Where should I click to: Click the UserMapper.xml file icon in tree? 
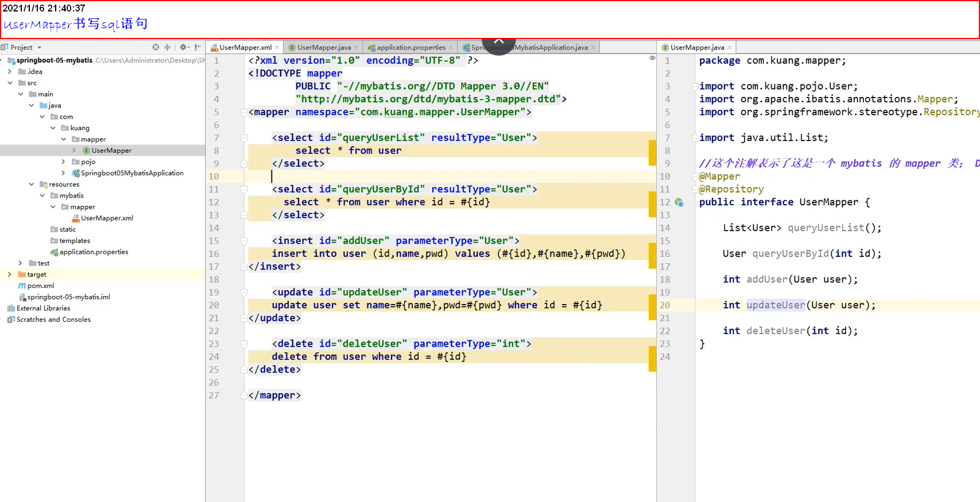tap(75, 218)
